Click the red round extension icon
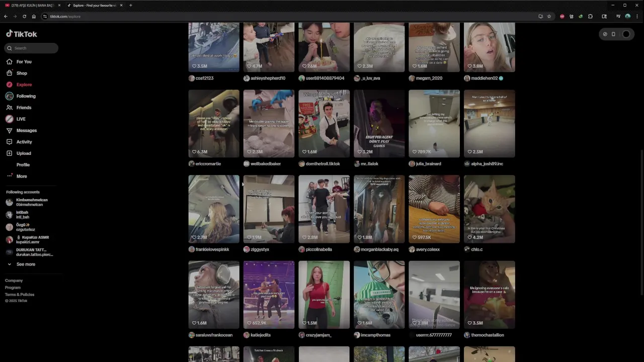Viewport: 644px width, 362px height. 562,17
